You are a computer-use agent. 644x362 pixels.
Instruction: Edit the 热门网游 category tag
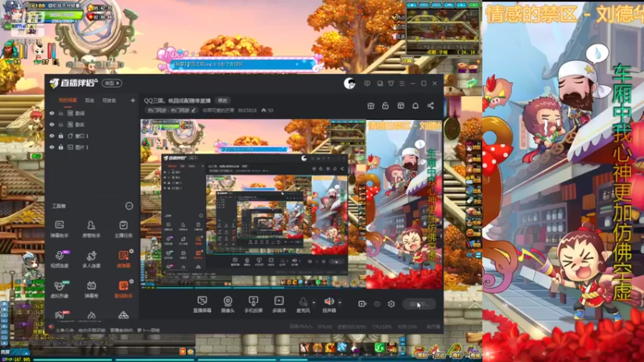click(x=172, y=110)
